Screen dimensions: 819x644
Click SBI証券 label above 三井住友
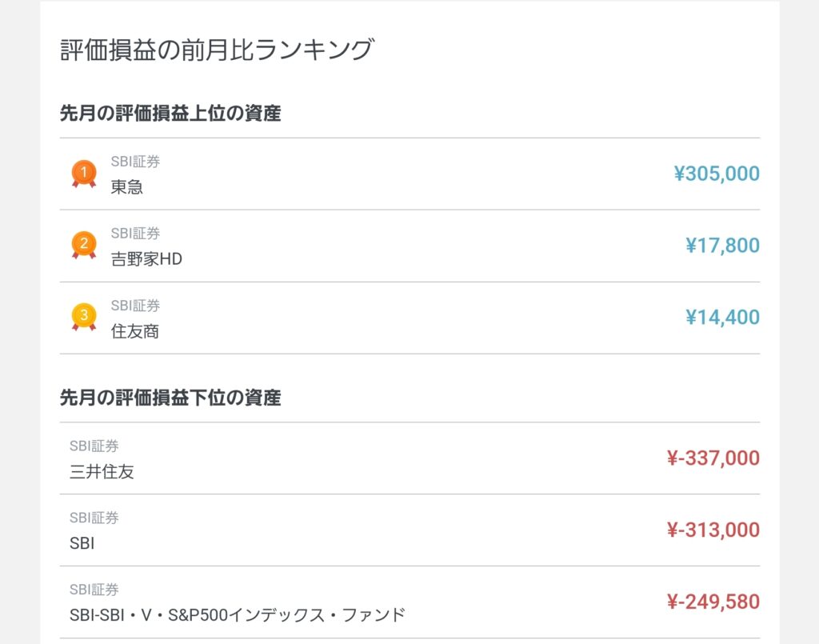point(94,446)
